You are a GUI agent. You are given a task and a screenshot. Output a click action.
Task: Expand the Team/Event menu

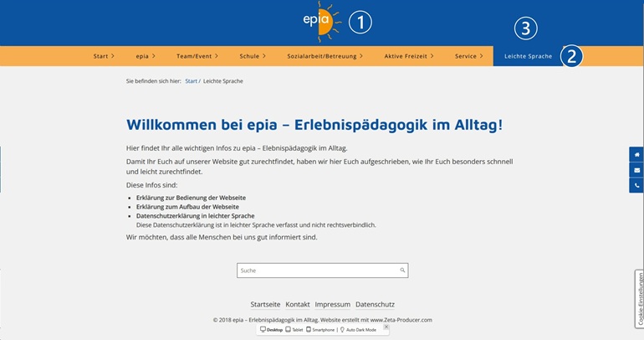point(197,56)
